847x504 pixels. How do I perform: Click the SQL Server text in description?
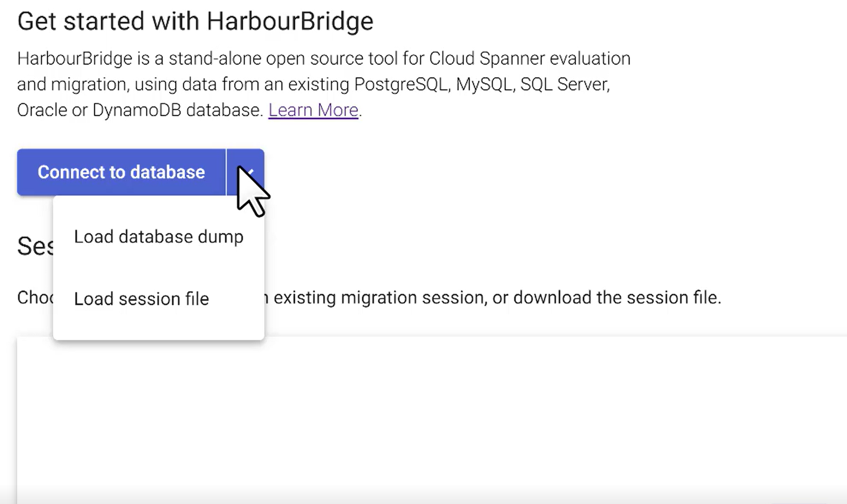pyautogui.click(x=564, y=84)
